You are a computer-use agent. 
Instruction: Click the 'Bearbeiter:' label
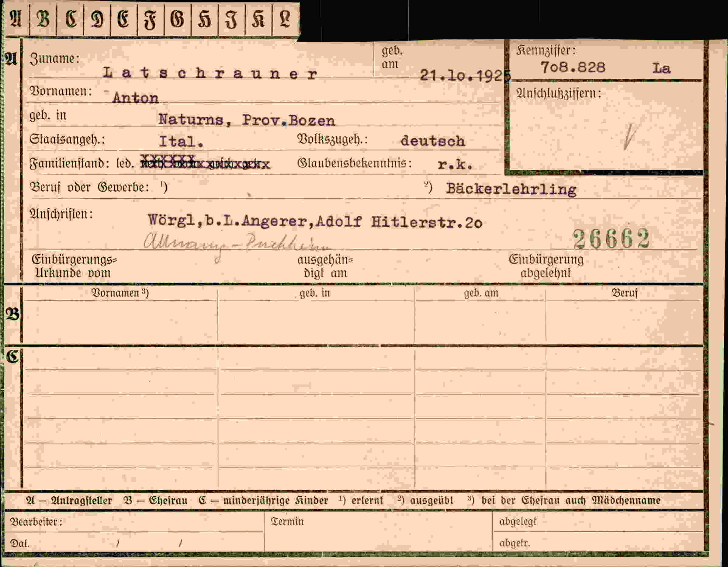click(x=36, y=522)
